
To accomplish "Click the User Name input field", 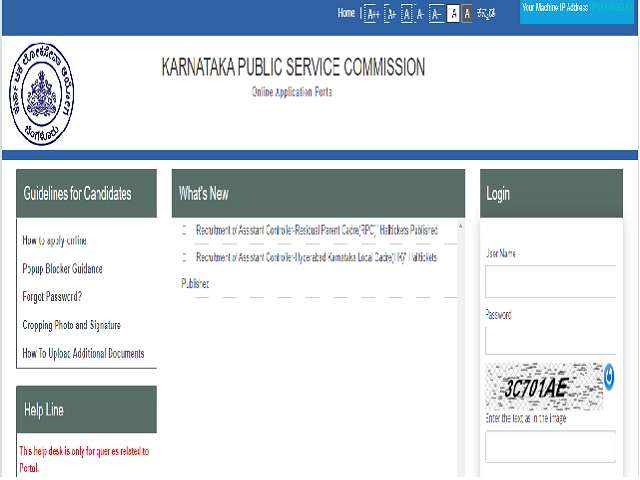I will pyautogui.click(x=550, y=282).
